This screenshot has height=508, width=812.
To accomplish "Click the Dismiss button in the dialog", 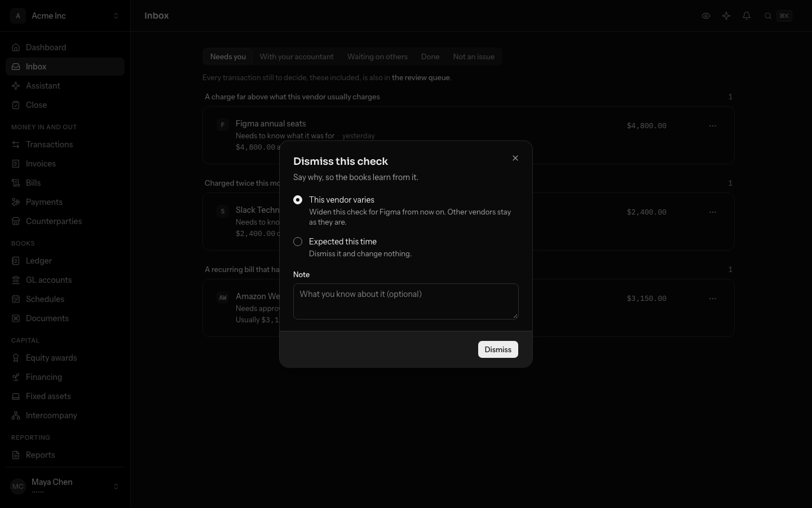I will [498, 349].
